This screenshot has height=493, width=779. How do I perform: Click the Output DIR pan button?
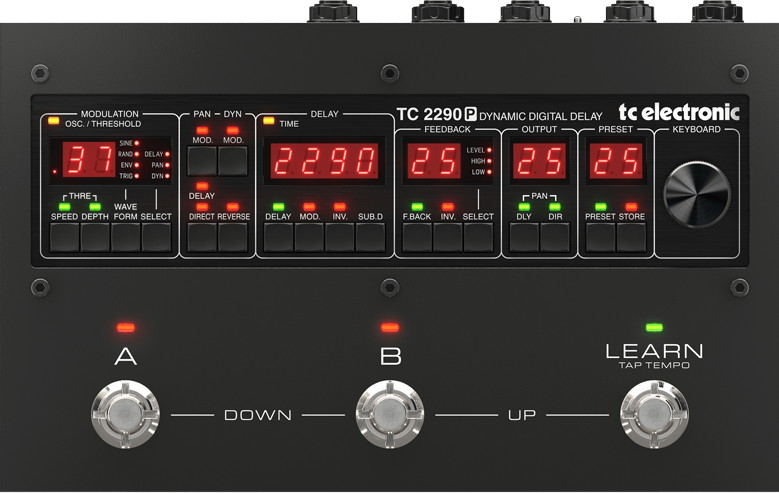coord(555,237)
